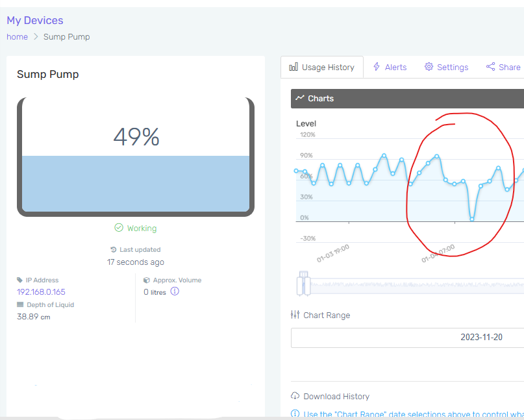Click the Charts line graph icon
Screen dimensions: 524x420
[300, 98]
